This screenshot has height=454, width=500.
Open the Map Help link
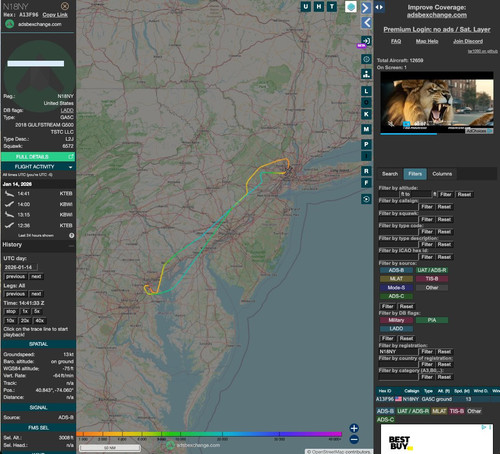coord(427,41)
